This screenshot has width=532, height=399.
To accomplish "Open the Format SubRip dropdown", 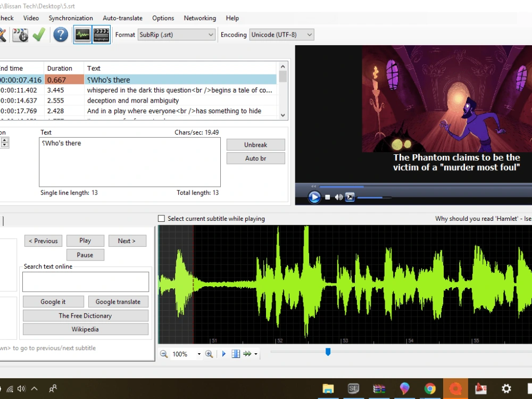I will pyautogui.click(x=177, y=35).
